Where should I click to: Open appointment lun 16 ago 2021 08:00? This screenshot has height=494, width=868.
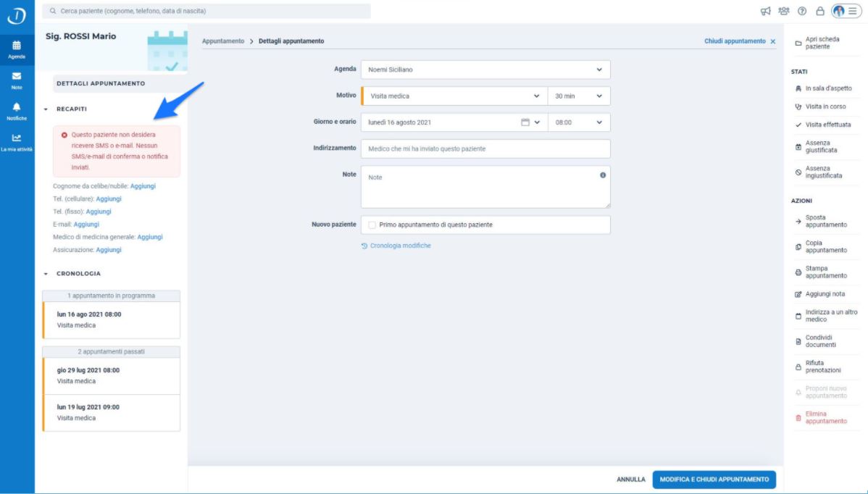(112, 320)
